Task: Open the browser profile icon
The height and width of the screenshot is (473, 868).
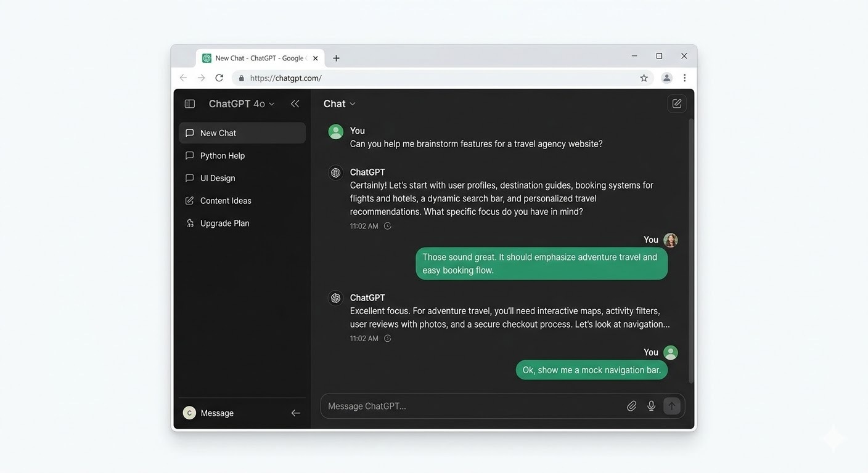Action: (666, 78)
